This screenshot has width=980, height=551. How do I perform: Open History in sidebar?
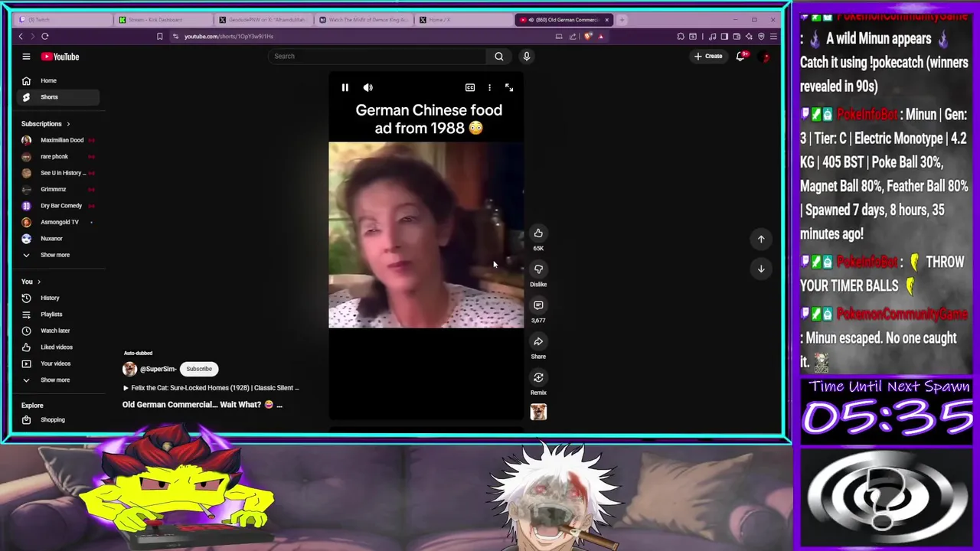point(57,298)
